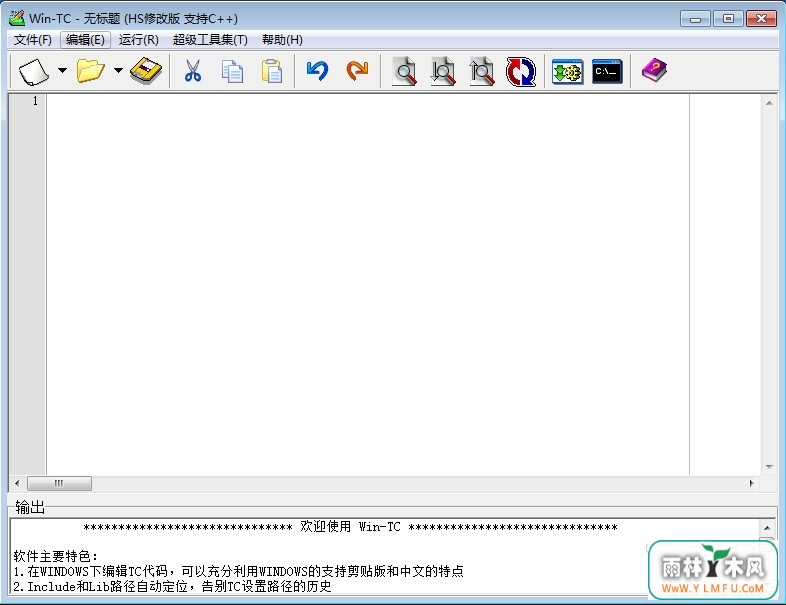
Task: Click output panel scrollbar up arrow
Action: (767, 528)
